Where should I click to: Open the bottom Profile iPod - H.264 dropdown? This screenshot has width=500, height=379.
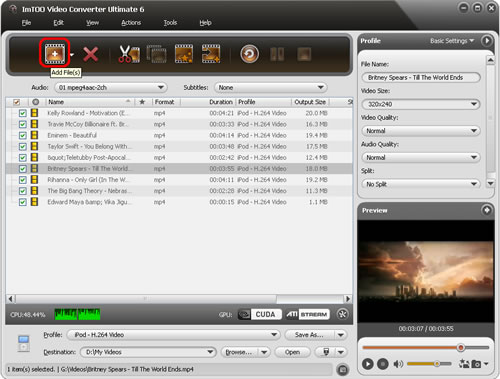click(x=173, y=335)
